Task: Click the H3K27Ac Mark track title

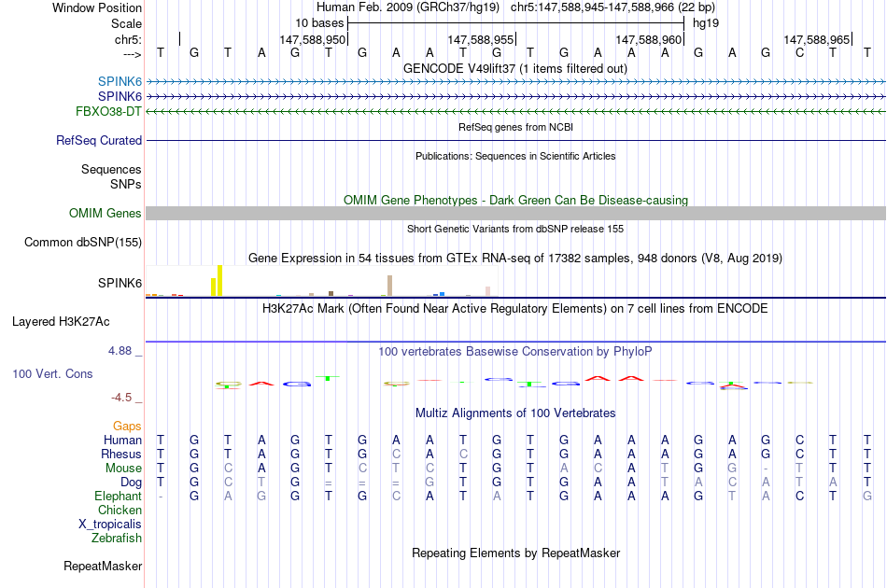Action: point(515,309)
